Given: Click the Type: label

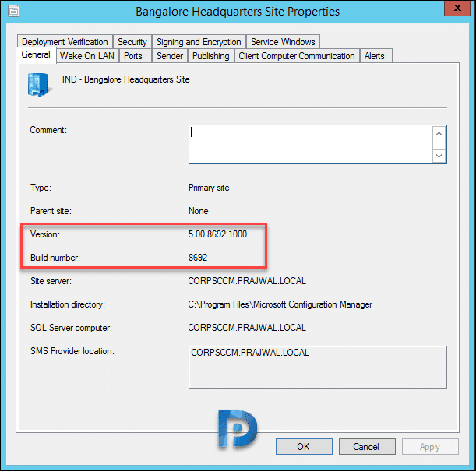Looking at the screenshot, I should coord(41,188).
